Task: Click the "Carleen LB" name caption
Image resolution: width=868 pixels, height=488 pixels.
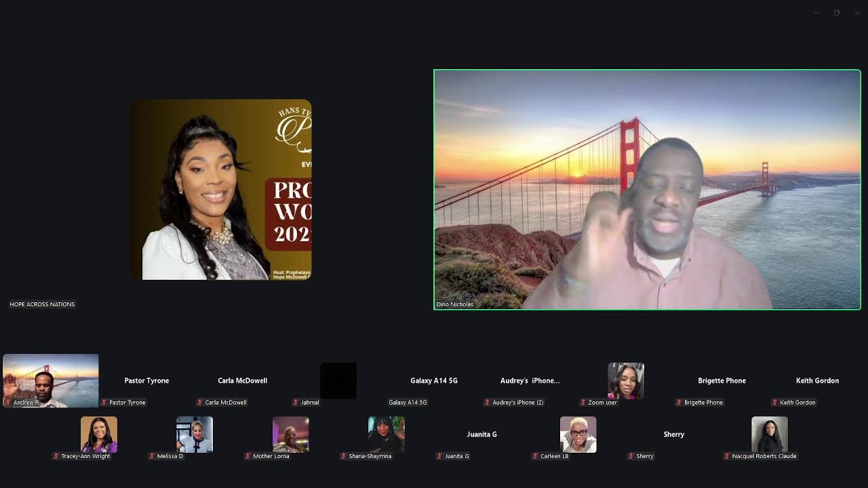Action: coord(555,456)
